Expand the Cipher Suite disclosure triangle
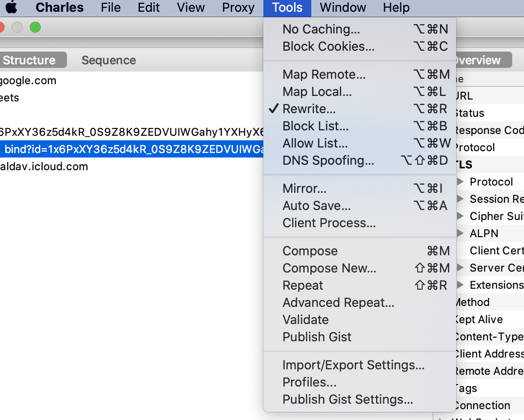 point(461,216)
